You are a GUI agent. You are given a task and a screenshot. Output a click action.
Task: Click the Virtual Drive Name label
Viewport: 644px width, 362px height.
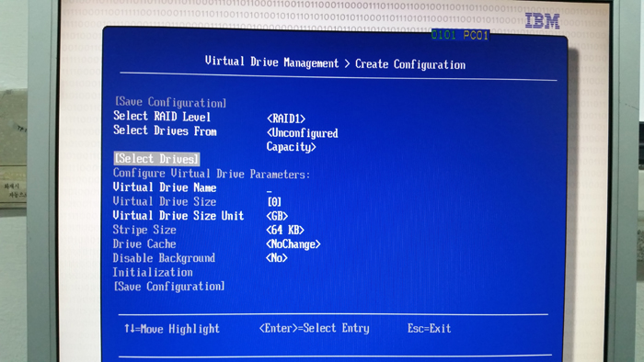165,187
